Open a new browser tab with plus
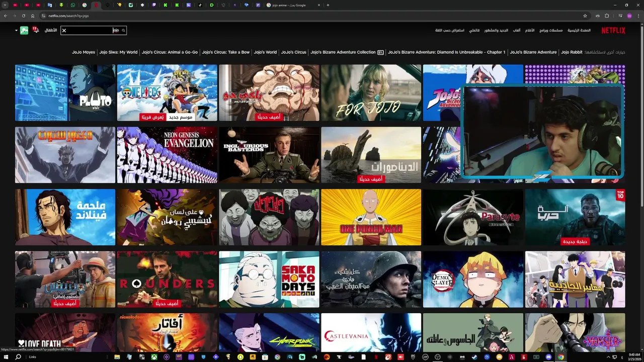The height and width of the screenshot is (362, 644). [328, 5]
